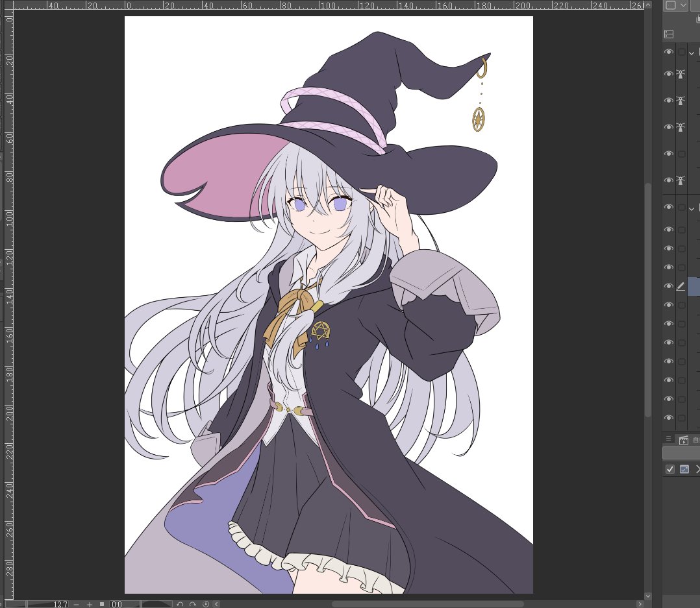Click the lowest lighthouse reference-layer icon
The width and height of the screenshot is (700, 608).
(x=681, y=180)
